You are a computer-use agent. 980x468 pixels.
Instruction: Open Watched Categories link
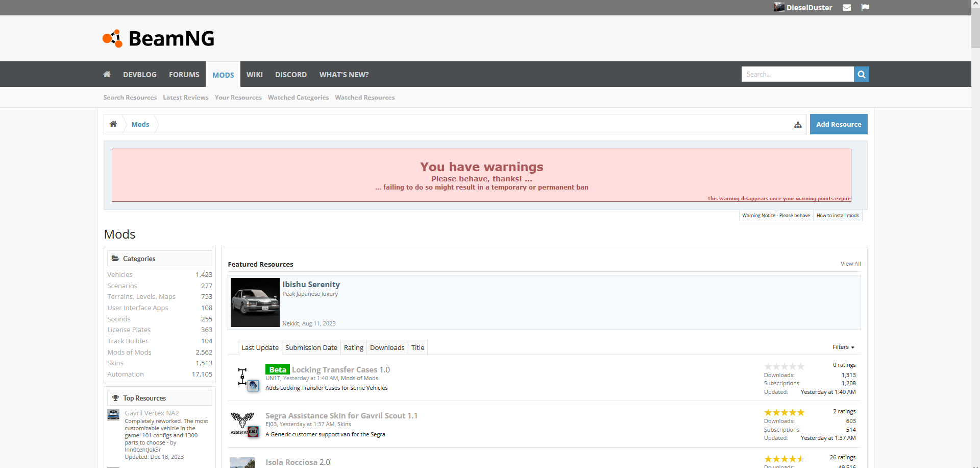pyautogui.click(x=299, y=98)
